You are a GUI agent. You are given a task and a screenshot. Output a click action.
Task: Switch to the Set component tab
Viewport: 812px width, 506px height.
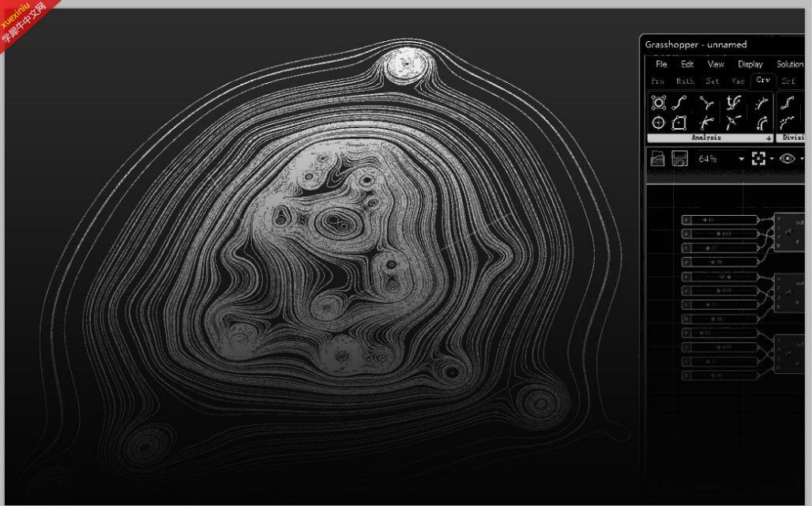point(712,81)
